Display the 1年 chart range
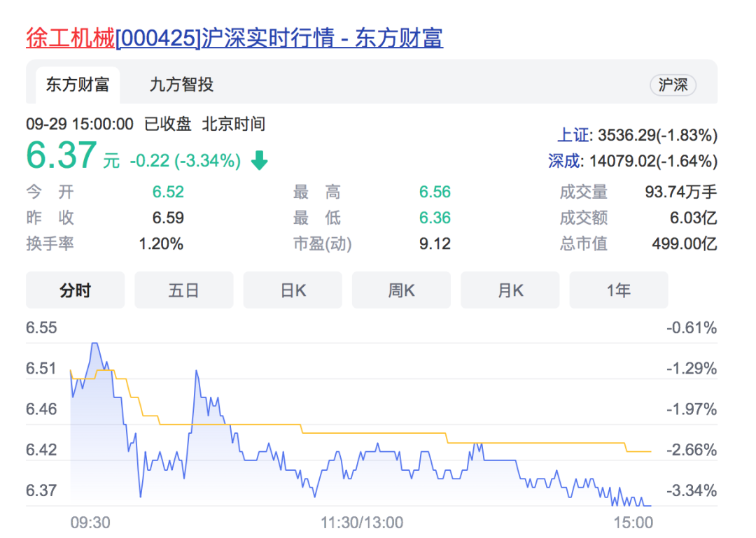 [619, 290]
